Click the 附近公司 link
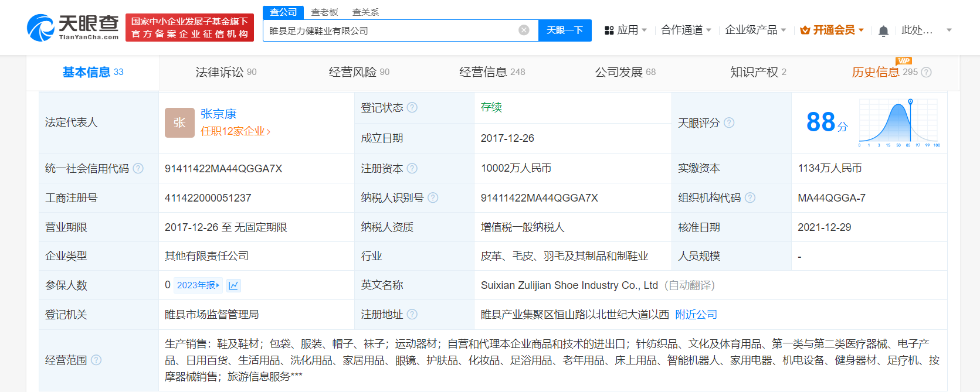980x392 pixels. 696,315
